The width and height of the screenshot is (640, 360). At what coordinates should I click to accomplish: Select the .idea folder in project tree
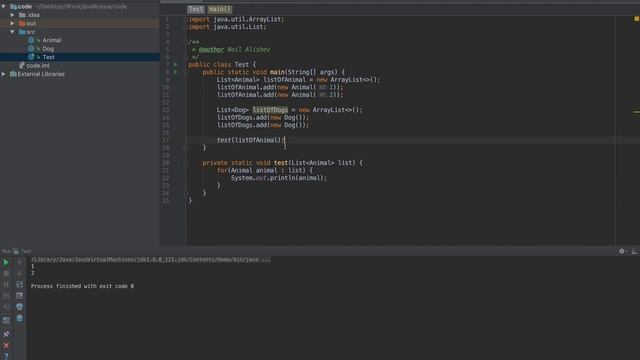[x=33, y=15]
